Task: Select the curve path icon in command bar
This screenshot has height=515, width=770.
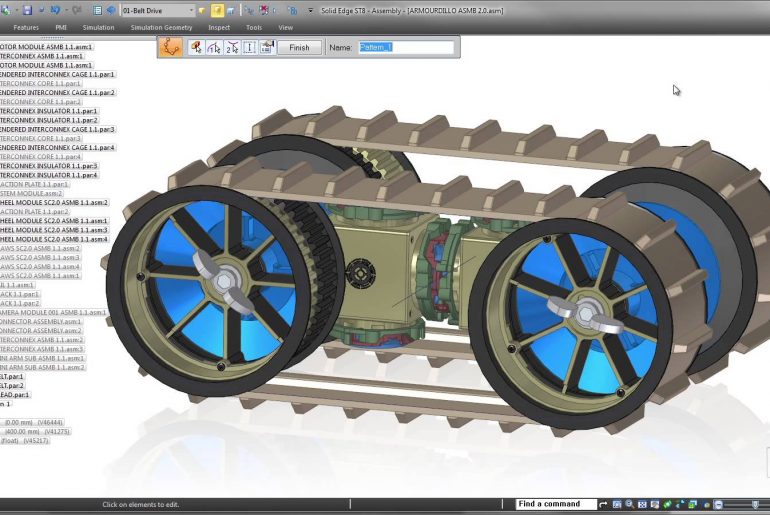Action: coord(171,47)
